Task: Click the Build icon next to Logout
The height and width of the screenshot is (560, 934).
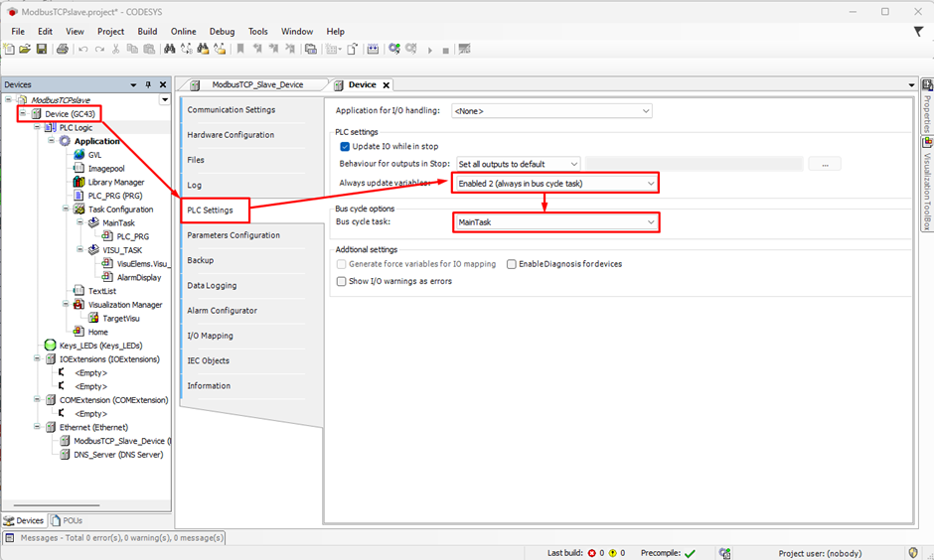Action: [373, 50]
